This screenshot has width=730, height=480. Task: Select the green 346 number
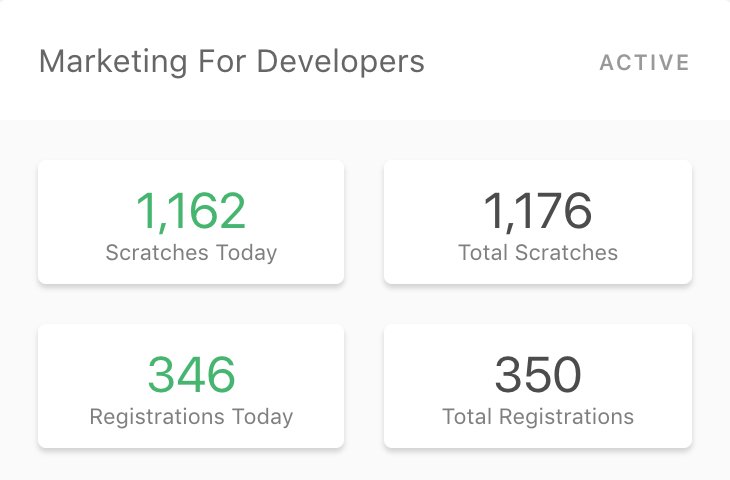191,375
